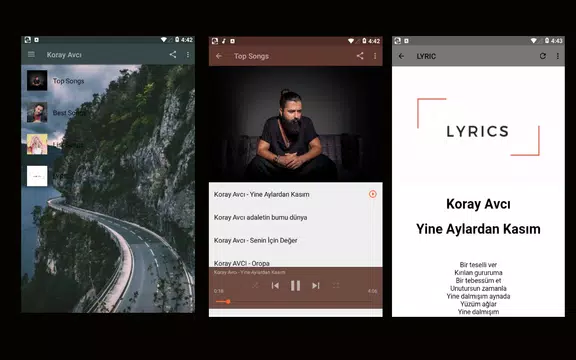Skip to next track
The image size is (576, 360).
click(x=316, y=285)
